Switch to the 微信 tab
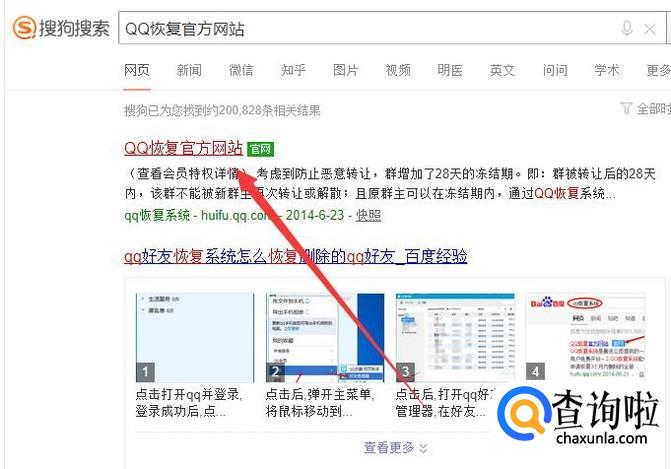671x469 pixels. click(x=241, y=70)
